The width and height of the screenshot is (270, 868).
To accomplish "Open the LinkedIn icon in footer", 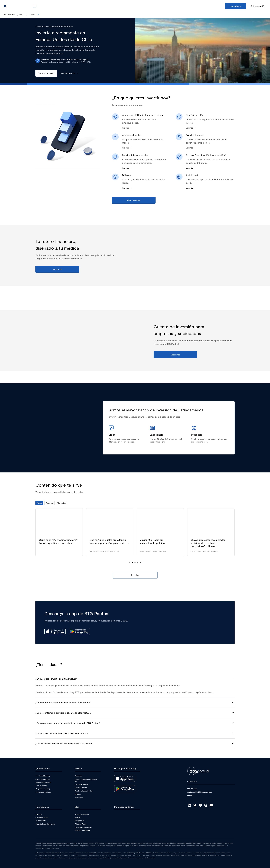I will tap(189, 805).
